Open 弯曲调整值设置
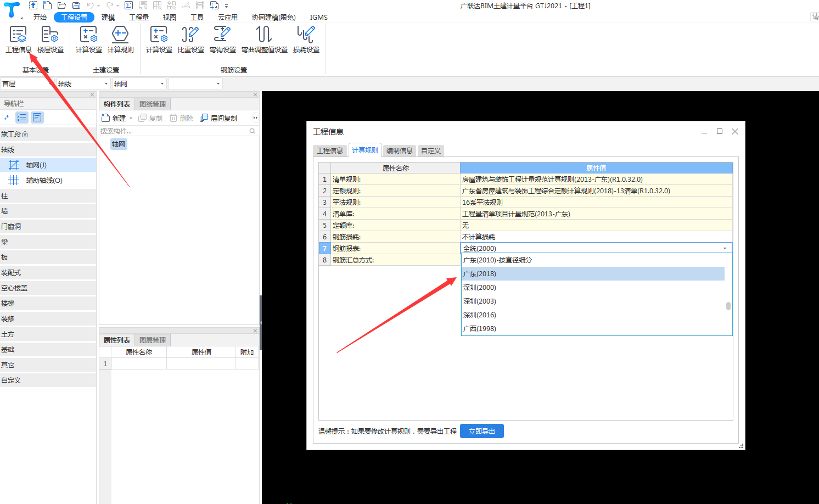 [265, 40]
